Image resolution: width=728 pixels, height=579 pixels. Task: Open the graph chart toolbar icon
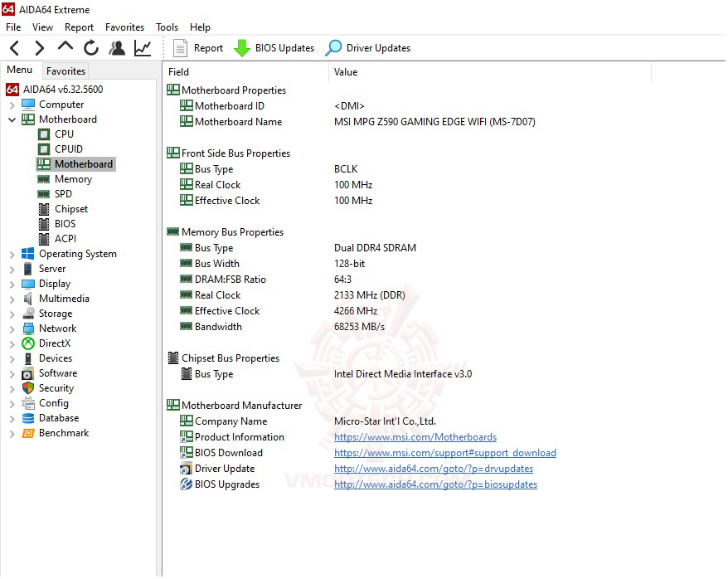143,48
